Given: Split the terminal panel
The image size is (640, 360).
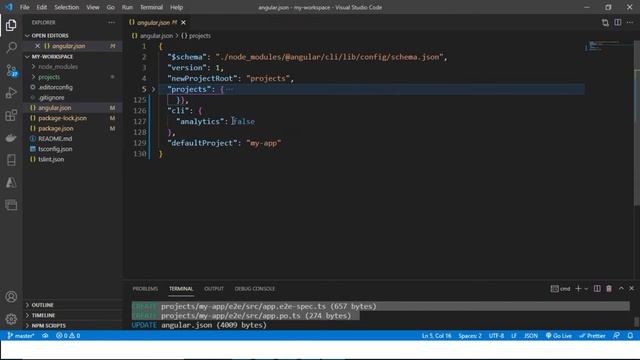Looking at the screenshot, I should [x=597, y=289].
